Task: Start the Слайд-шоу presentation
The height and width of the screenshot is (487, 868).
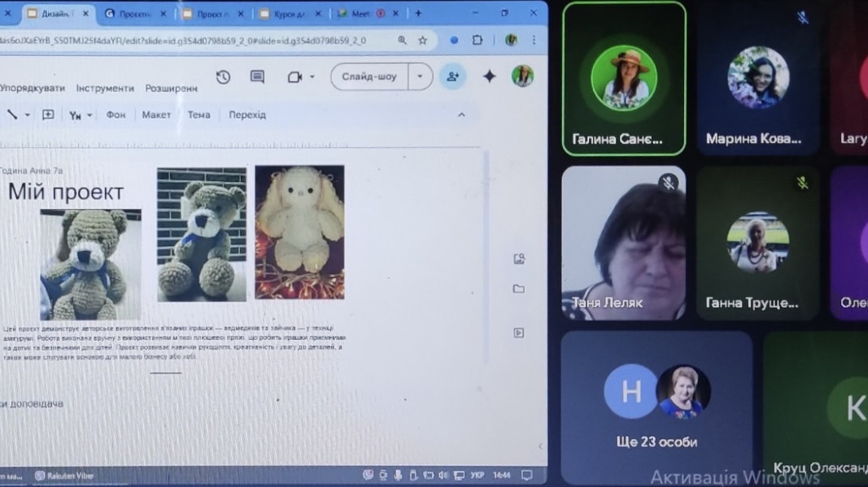Action: click(369, 76)
